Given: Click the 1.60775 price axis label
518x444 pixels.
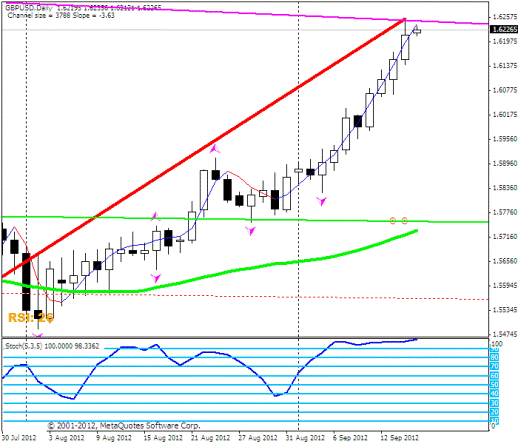Looking at the screenshot, I should click(x=505, y=90).
